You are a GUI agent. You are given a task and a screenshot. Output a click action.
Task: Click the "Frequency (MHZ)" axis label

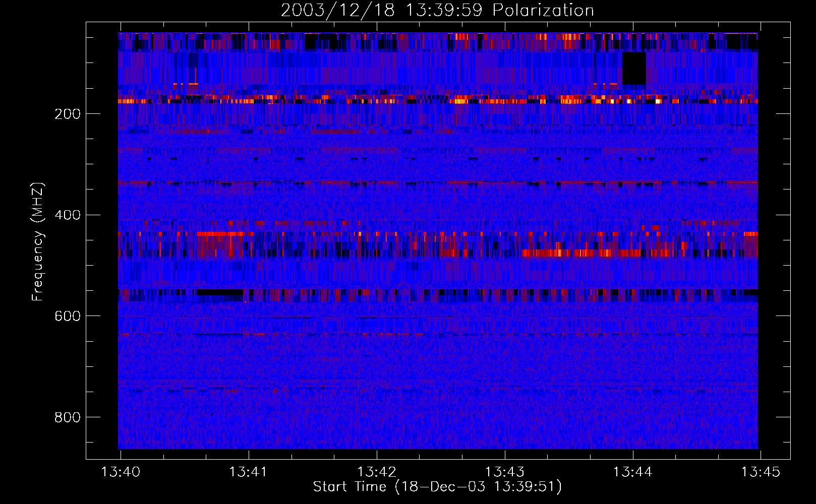coord(38,241)
